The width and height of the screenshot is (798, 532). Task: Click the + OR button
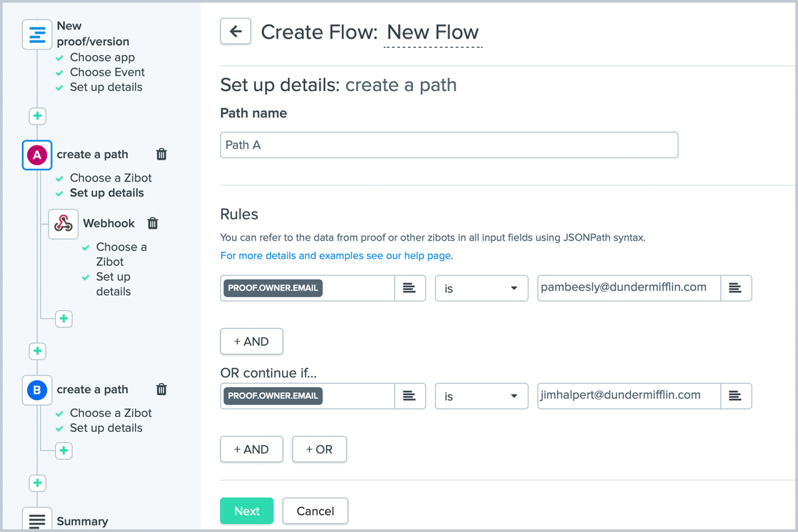(x=319, y=450)
